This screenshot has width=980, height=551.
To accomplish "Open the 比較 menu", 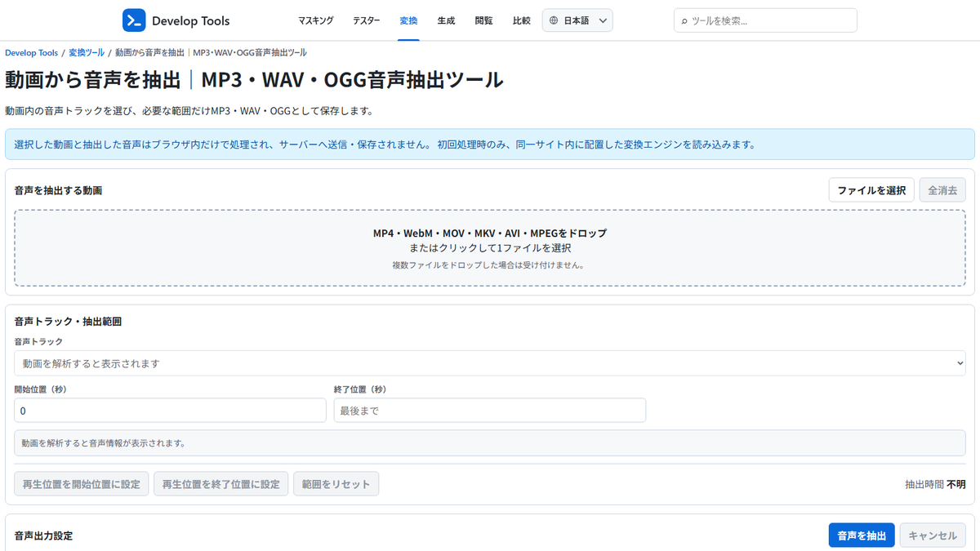I will coord(522,20).
